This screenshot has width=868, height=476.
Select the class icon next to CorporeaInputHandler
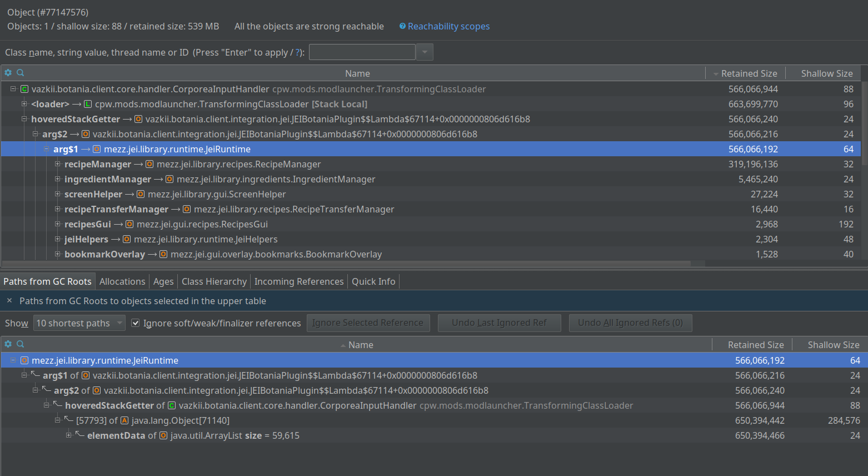coord(24,88)
